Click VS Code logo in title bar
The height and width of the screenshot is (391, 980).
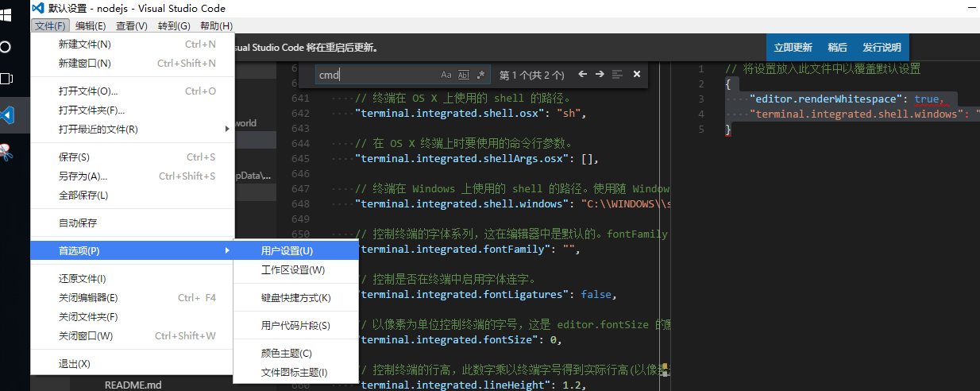click(37, 8)
